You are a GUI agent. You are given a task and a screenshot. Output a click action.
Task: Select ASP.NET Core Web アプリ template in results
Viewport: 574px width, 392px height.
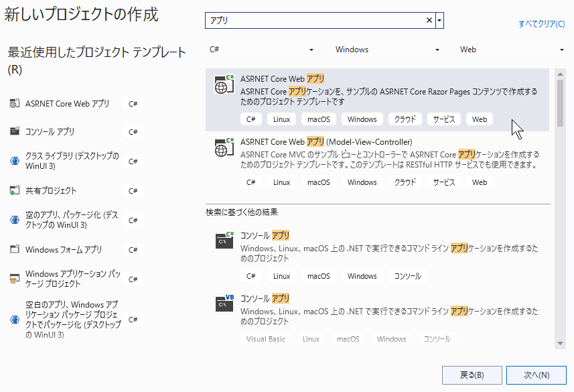click(x=377, y=100)
